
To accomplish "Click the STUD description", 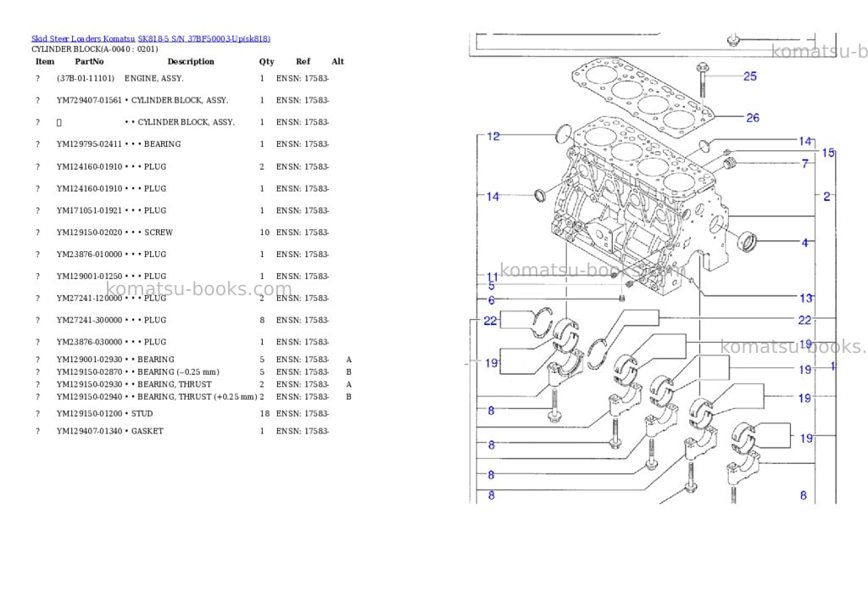I will tap(142, 413).
